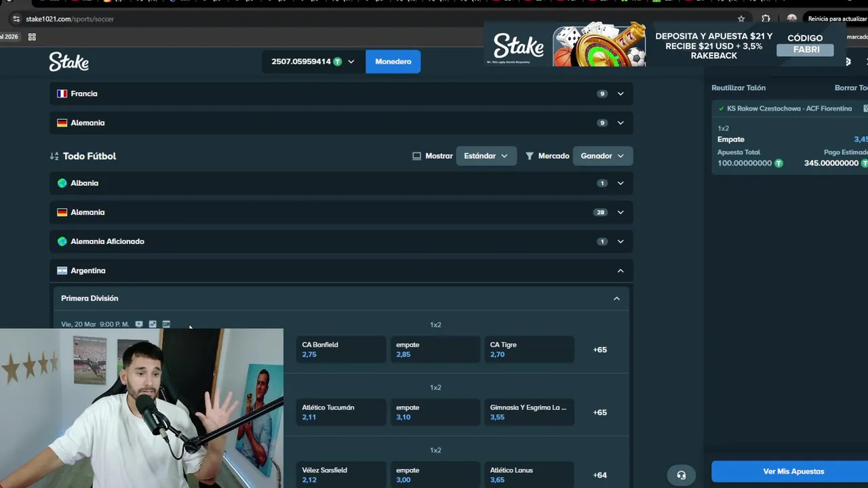Click the Chrome profile avatar icon
Image resolution: width=868 pixels, height=488 pixels.
click(x=791, y=19)
